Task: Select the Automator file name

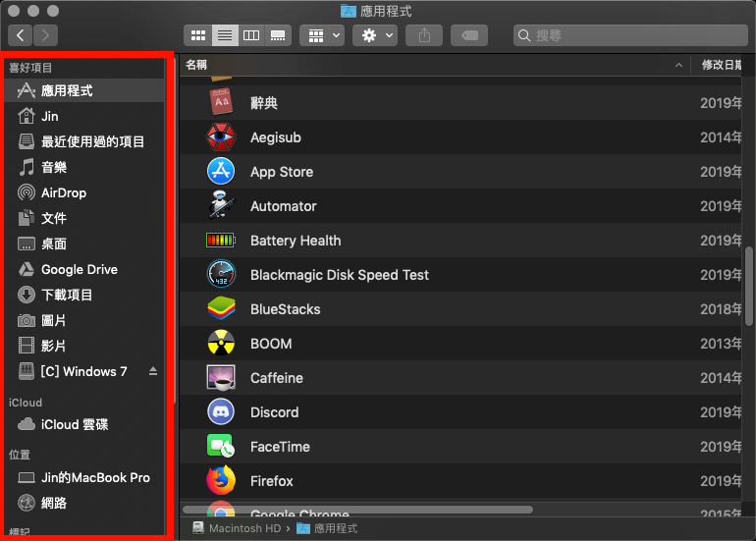Action: 284,206
